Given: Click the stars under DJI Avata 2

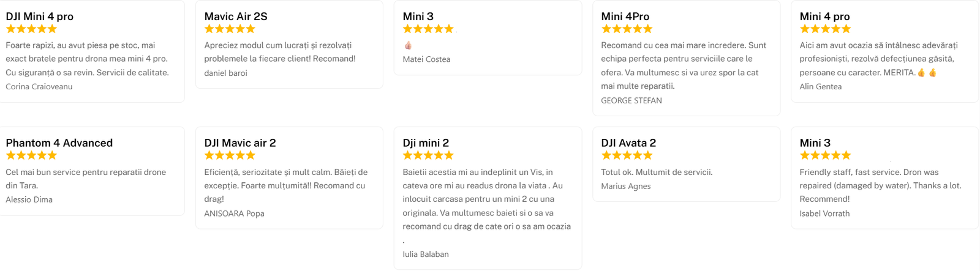Looking at the screenshot, I should 627,155.
